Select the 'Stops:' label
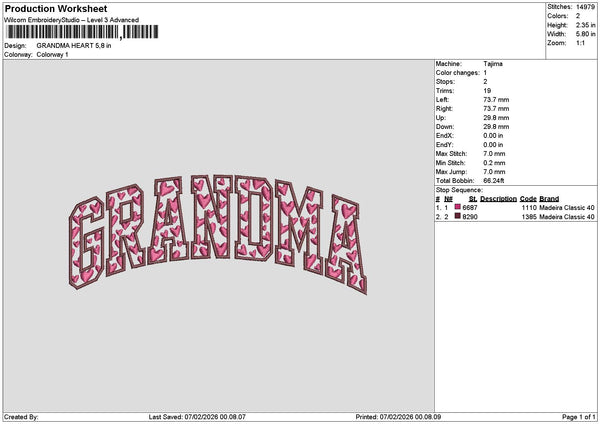600x424 pixels. (445, 82)
